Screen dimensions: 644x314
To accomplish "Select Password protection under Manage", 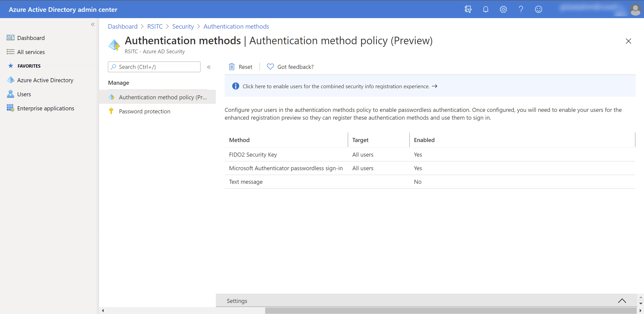I will coord(145,111).
